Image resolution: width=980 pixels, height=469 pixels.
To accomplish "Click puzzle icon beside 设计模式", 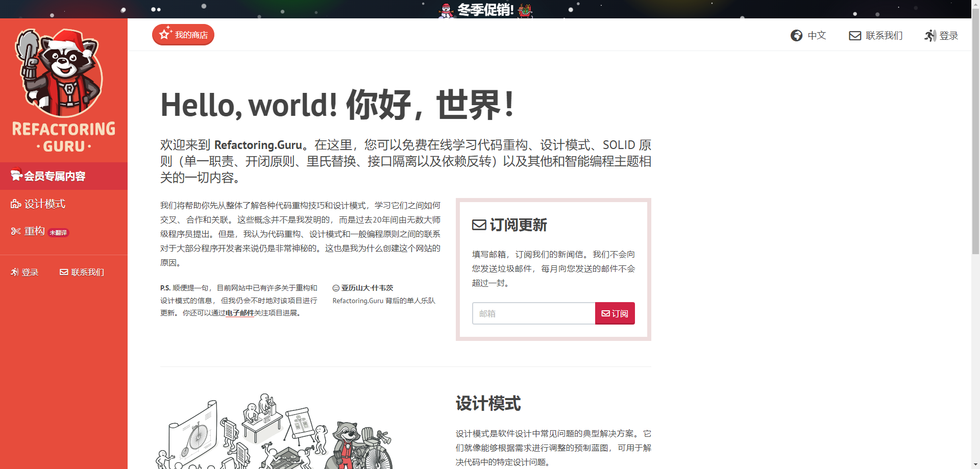I will click(16, 204).
